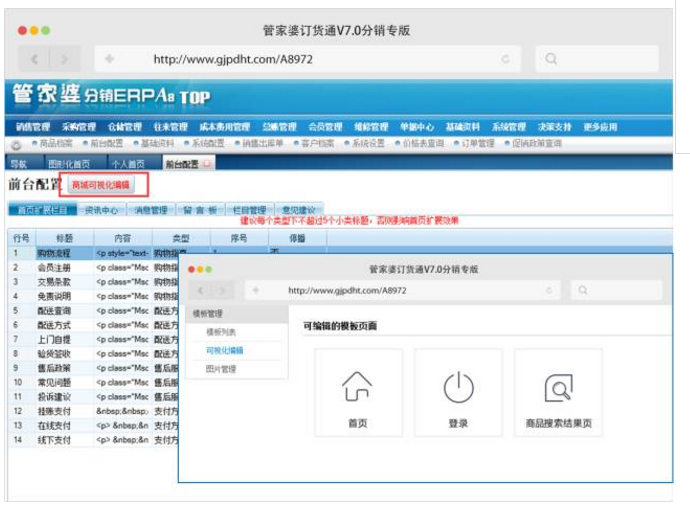Screen dimensions: 690x513
Task: Reload the page in the main browser window
Action: point(506,59)
